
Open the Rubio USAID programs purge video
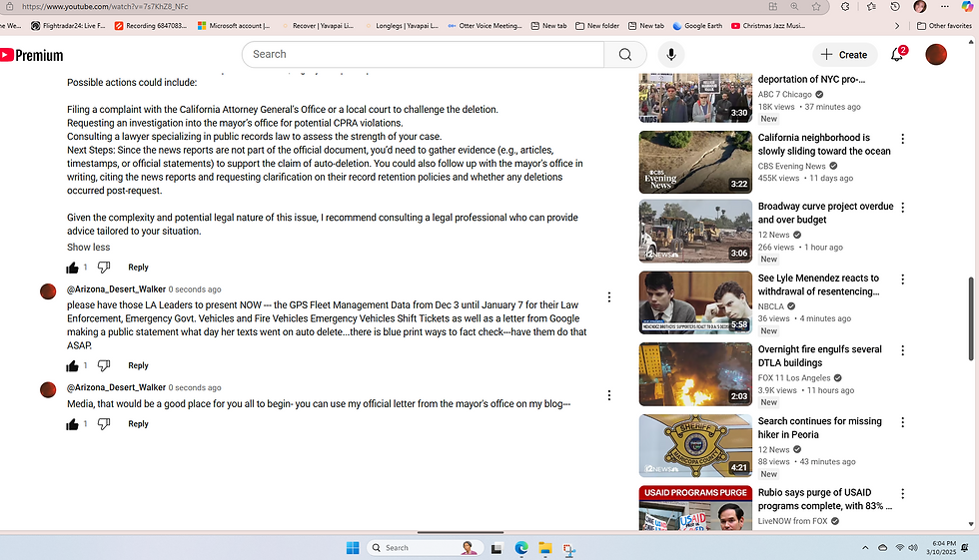(825, 499)
